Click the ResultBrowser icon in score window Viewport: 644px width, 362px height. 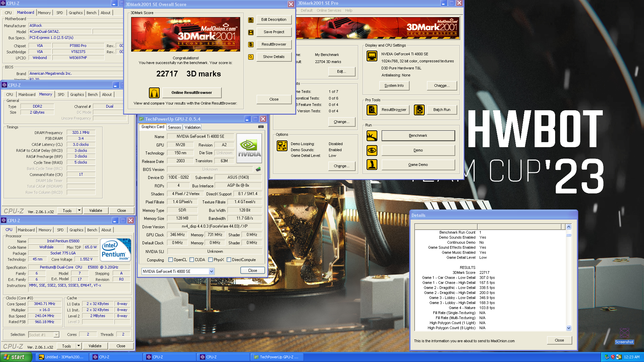251,45
